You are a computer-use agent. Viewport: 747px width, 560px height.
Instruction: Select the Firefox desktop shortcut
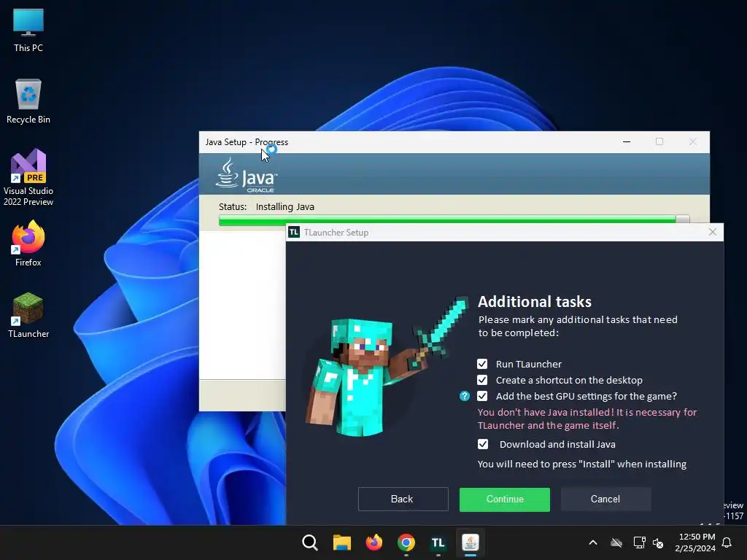tap(28, 244)
